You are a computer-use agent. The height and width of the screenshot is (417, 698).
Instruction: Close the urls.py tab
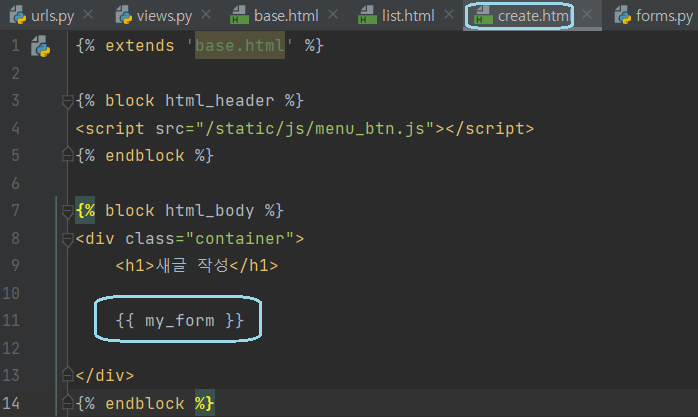click(x=88, y=15)
